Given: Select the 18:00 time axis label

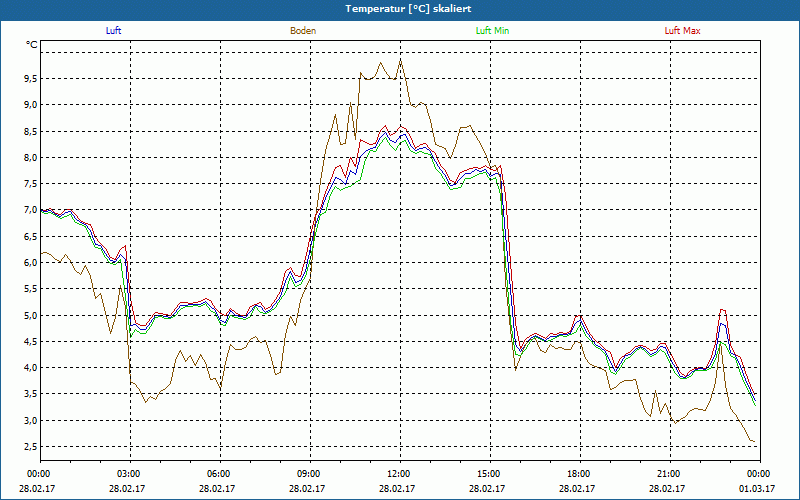Looking at the screenshot, I should (x=579, y=473).
